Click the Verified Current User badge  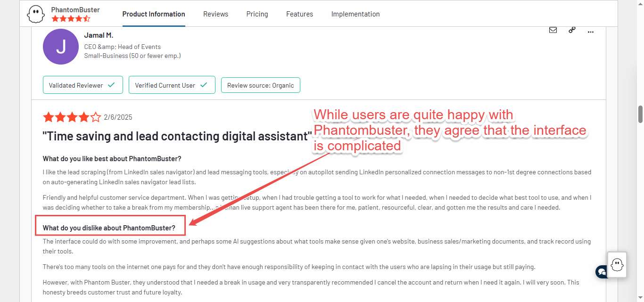[x=172, y=85]
